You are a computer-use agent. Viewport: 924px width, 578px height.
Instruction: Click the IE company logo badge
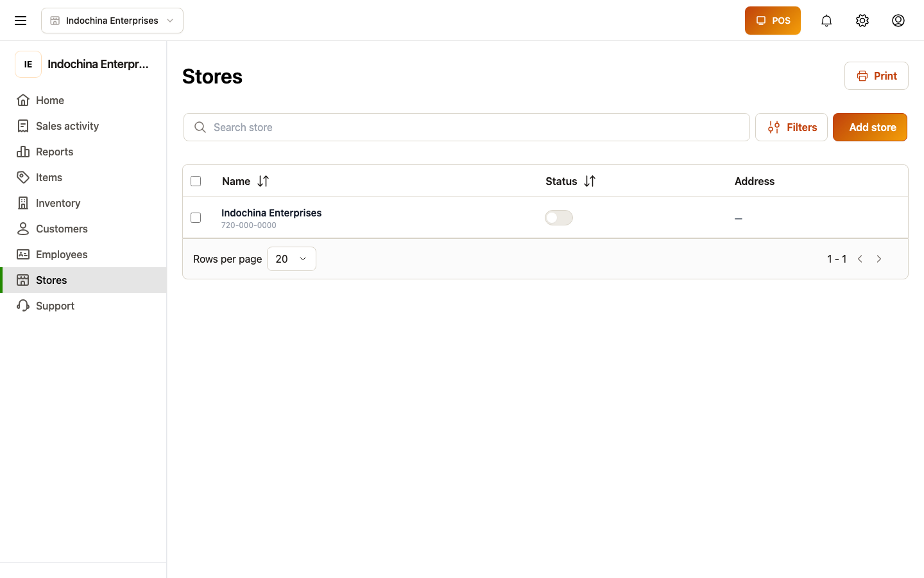(28, 64)
